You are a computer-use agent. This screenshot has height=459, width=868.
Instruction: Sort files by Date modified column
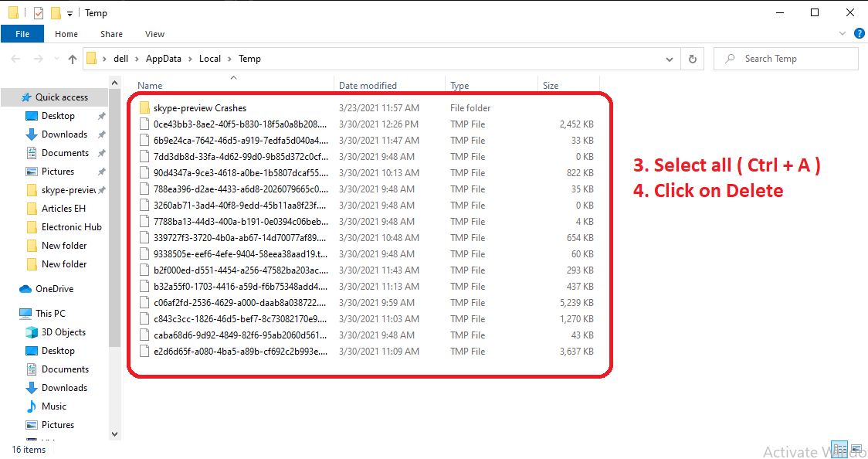(368, 85)
